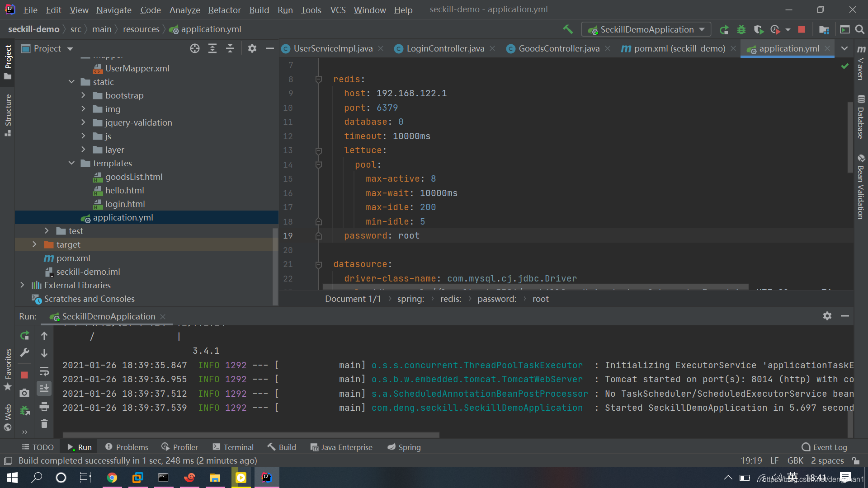Click the profiler run icon

click(775, 29)
